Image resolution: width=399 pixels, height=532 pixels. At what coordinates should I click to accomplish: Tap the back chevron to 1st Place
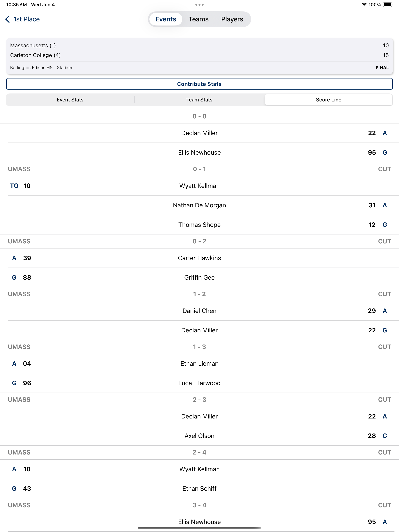(x=7, y=19)
